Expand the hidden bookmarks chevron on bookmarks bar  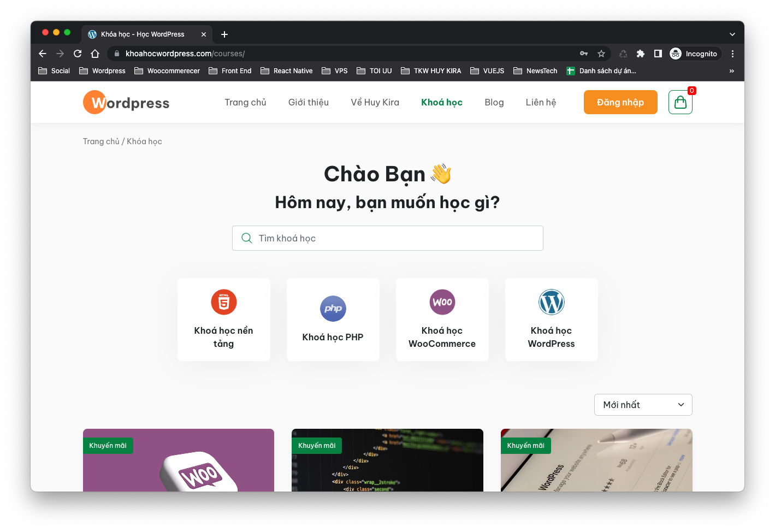pyautogui.click(x=731, y=70)
